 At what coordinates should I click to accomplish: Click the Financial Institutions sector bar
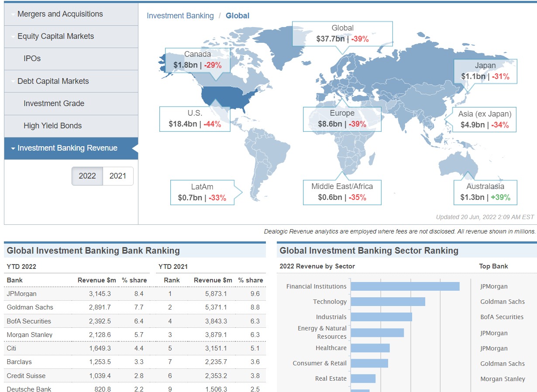pyautogui.click(x=405, y=286)
